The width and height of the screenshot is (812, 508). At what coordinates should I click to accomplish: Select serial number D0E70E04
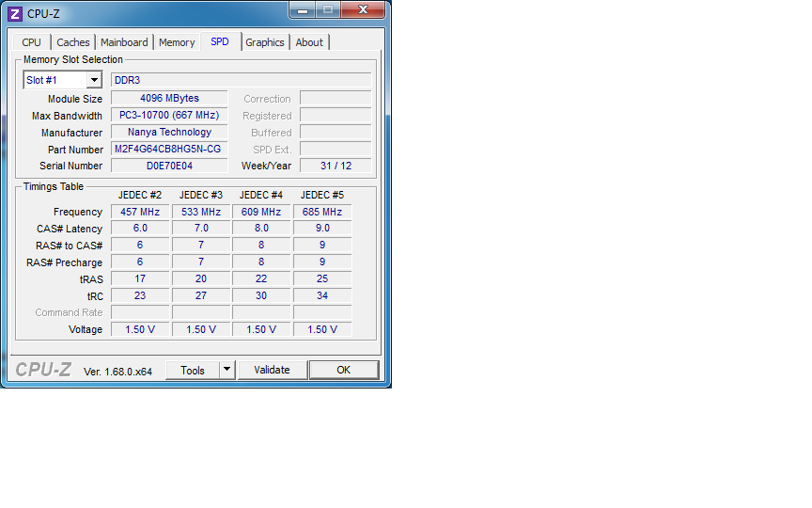tap(169, 166)
